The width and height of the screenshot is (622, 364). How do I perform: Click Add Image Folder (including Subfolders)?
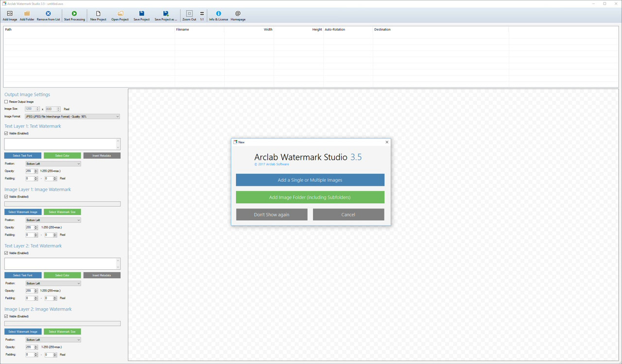pos(310,197)
